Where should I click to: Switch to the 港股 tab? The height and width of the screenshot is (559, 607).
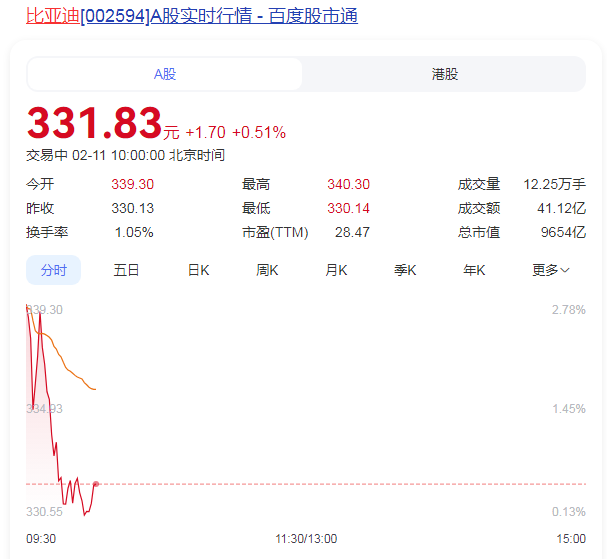(x=445, y=74)
